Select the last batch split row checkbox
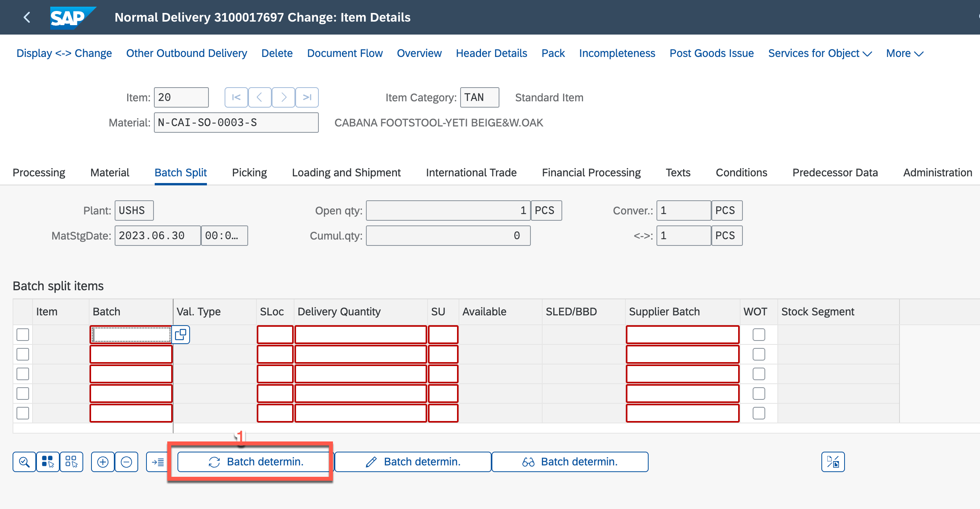 point(23,413)
